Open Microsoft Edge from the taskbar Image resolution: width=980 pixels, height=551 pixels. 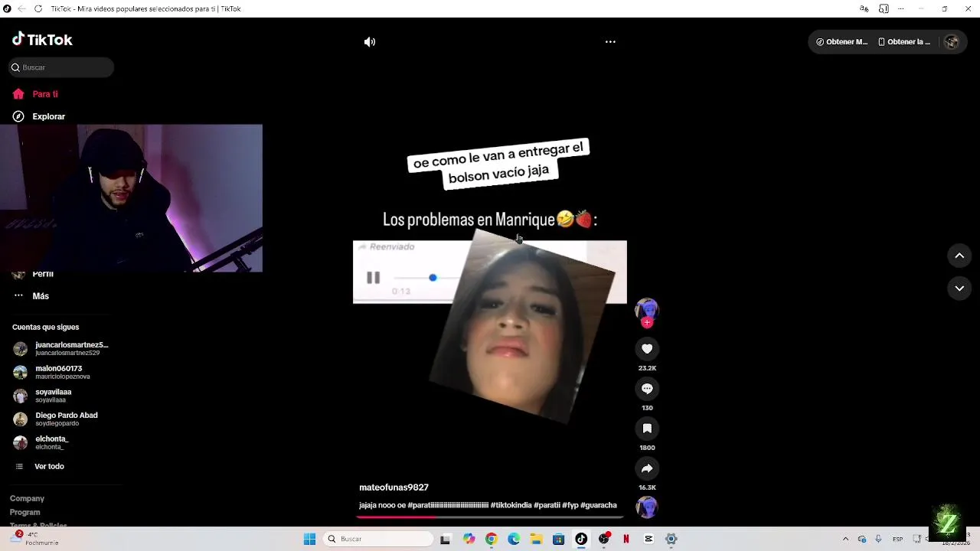point(514,540)
